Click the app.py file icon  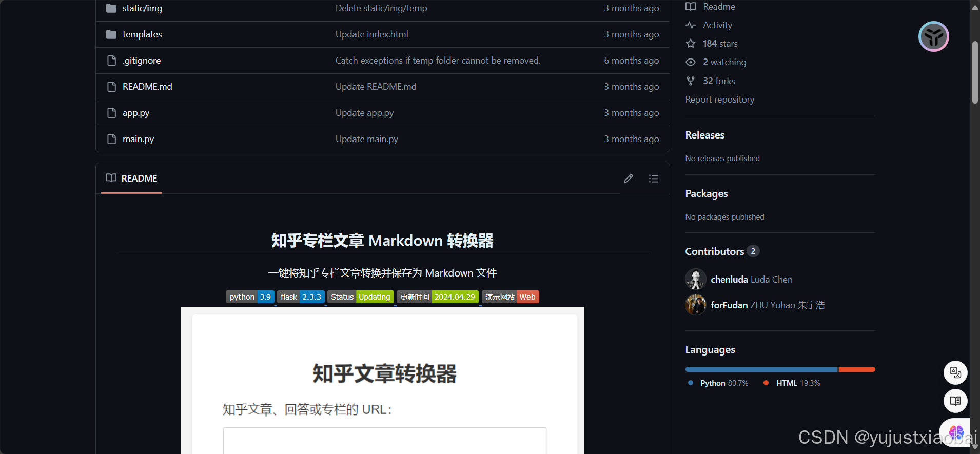tap(111, 113)
